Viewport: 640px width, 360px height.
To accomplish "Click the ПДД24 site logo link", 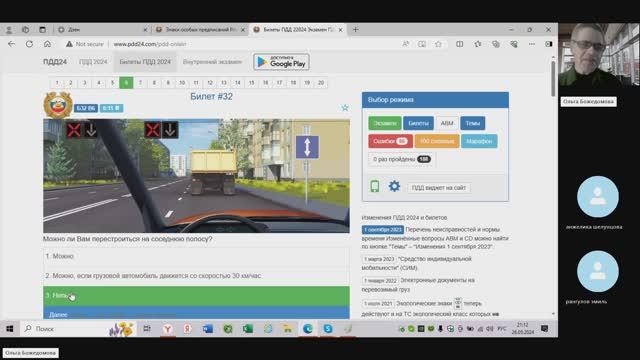I will pos(55,62).
